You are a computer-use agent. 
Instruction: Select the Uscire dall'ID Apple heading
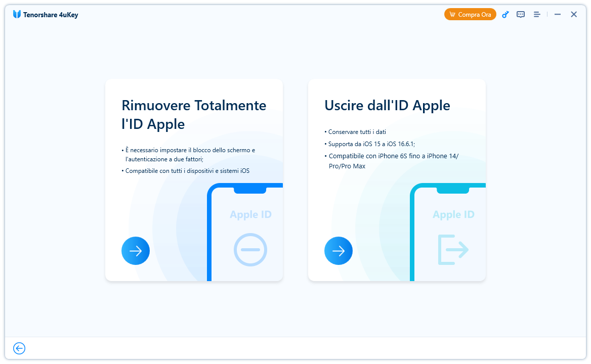[x=387, y=105]
